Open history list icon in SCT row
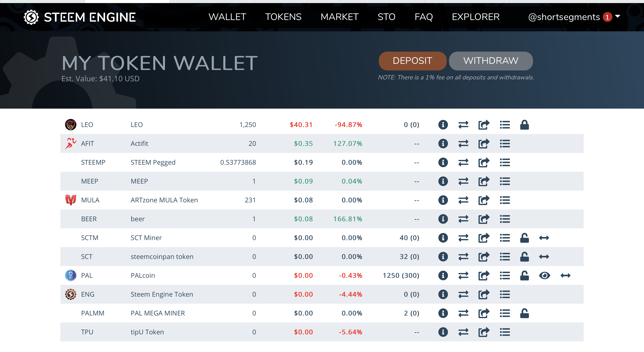 tap(505, 257)
